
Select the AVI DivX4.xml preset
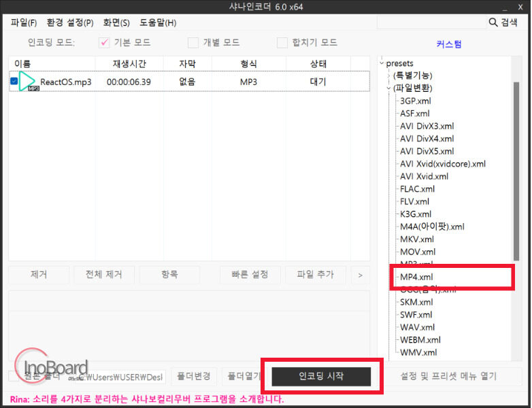click(427, 139)
